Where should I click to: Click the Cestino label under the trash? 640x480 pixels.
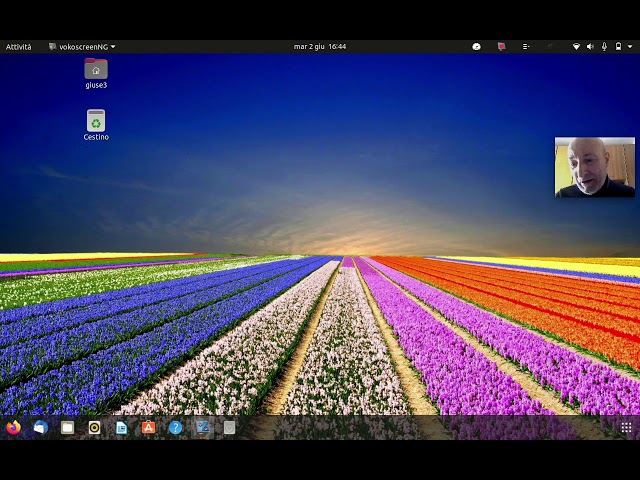[96, 137]
